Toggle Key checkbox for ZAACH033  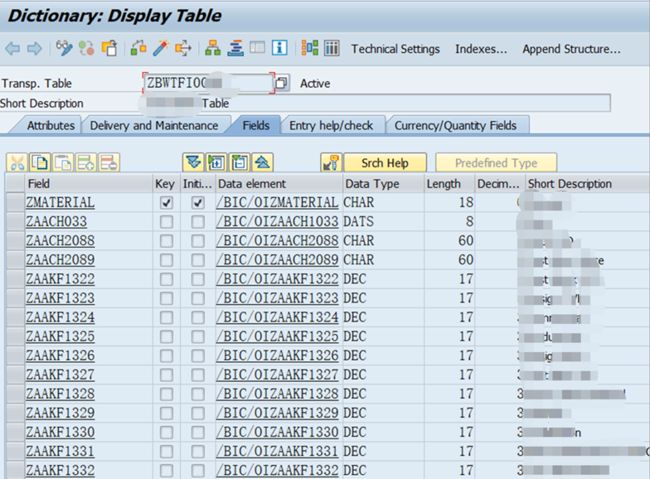pyautogui.click(x=167, y=222)
